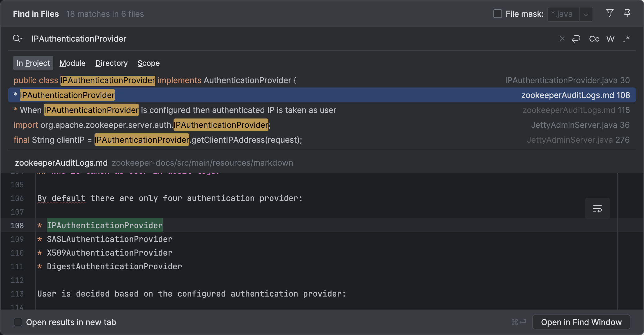Click the IPAuthenticationProvider search input field

point(291,39)
